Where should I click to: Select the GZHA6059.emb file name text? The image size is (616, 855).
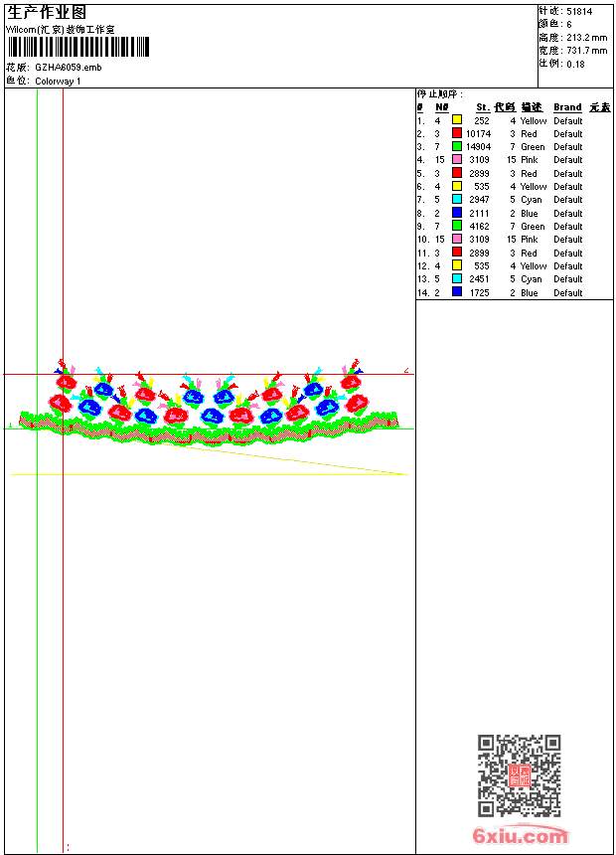(x=69, y=68)
